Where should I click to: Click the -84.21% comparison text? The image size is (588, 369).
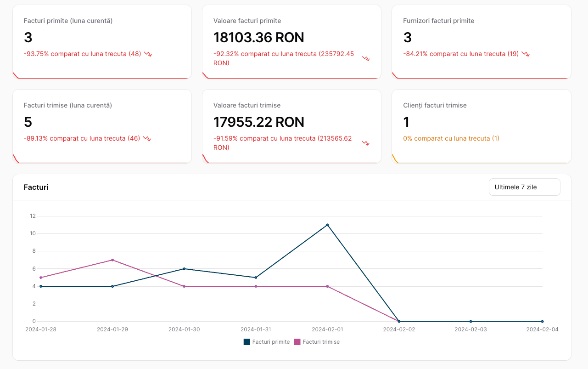pyautogui.click(x=461, y=54)
